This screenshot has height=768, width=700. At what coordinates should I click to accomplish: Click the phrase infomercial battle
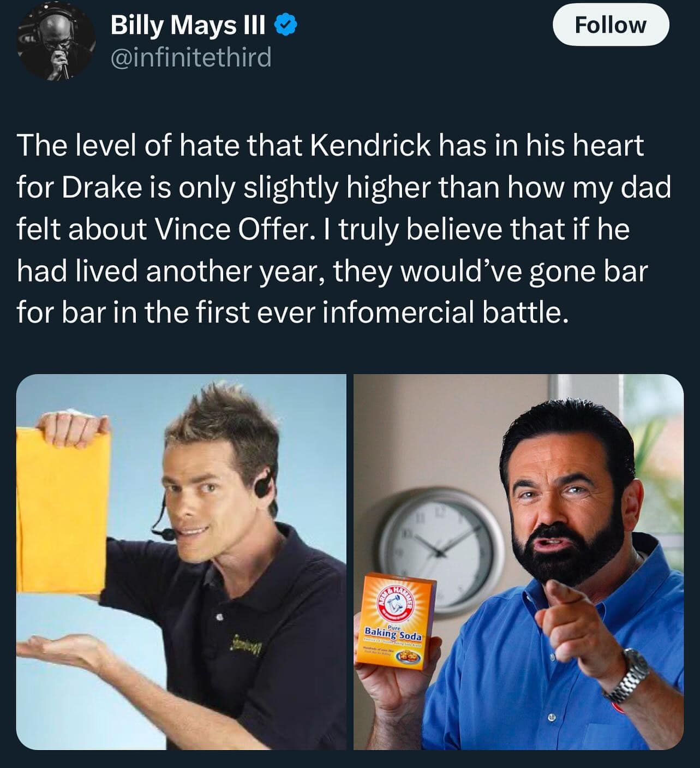click(442, 313)
